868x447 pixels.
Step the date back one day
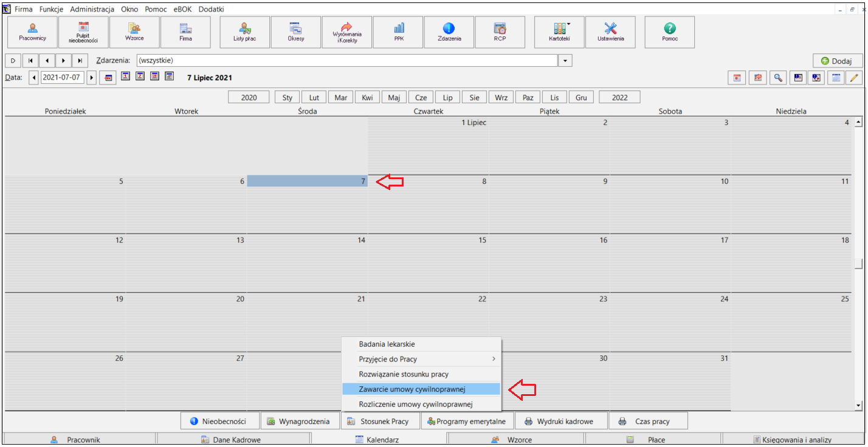[34, 78]
